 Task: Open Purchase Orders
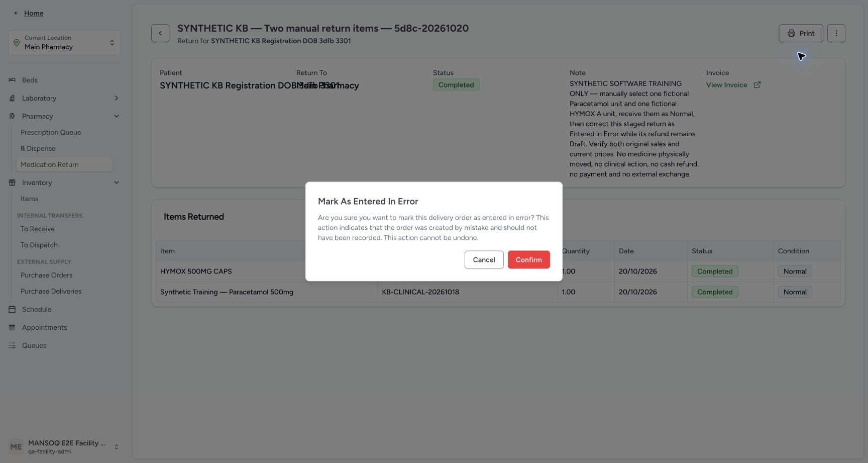coord(46,275)
